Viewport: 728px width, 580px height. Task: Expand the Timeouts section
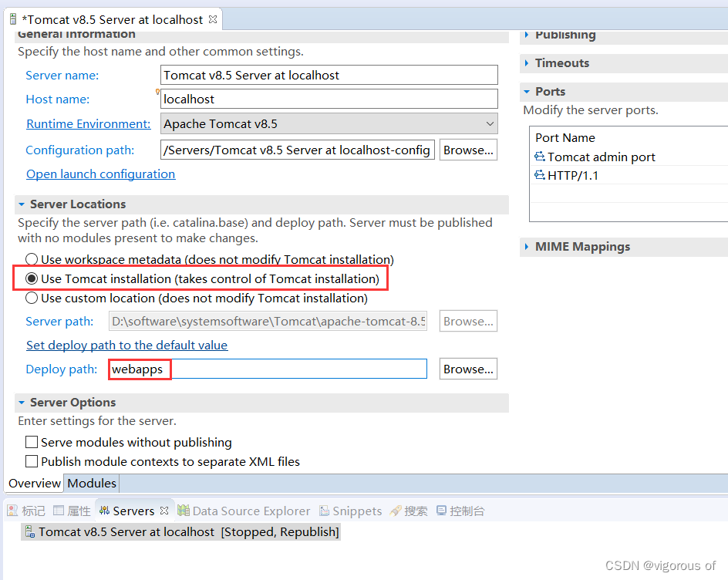point(527,63)
